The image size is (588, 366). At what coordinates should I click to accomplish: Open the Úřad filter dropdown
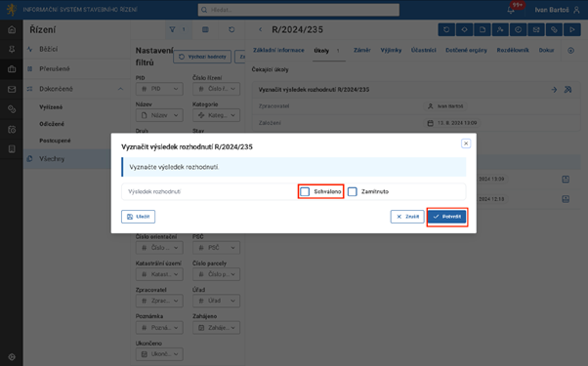(217, 301)
